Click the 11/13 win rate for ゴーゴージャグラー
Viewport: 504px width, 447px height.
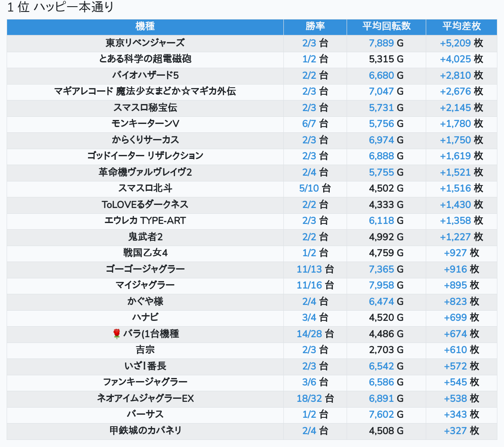[309, 269]
